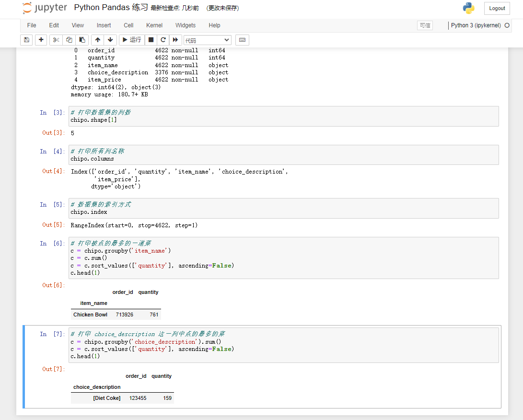
Task: Click notebook title Python Pandas 练习
Action: tap(111, 8)
